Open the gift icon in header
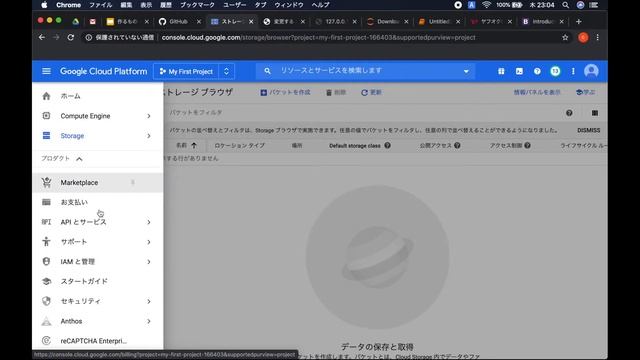 501,71
